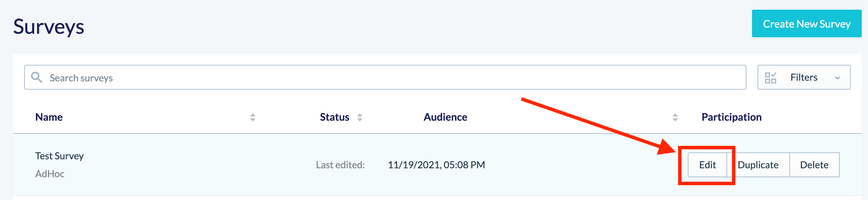Click the AdHoc survey type label
Image resolution: width=868 pixels, height=200 pixels.
pyautogui.click(x=50, y=174)
